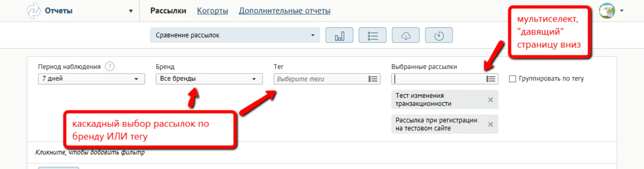Expand the Период наблюдения 7 дней dropdown
Viewport: 644px width, 169px height.
pyautogui.click(x=91, y=79)
